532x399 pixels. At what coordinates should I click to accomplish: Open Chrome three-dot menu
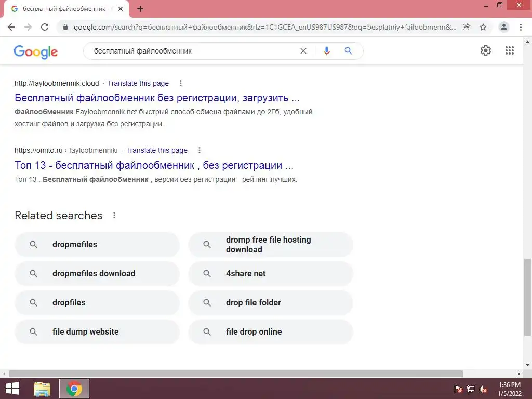coord(521,27)
